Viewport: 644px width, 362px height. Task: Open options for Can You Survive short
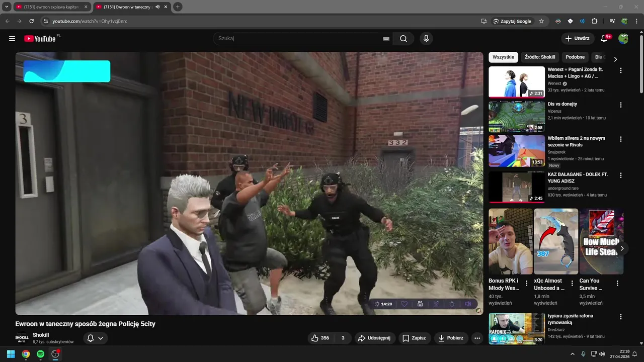(x=617, y=284)
